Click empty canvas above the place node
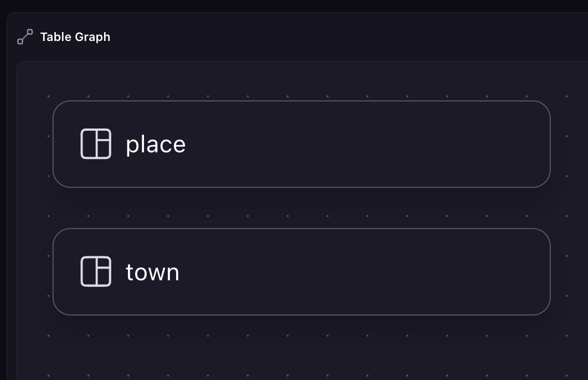 pos(301,81)
